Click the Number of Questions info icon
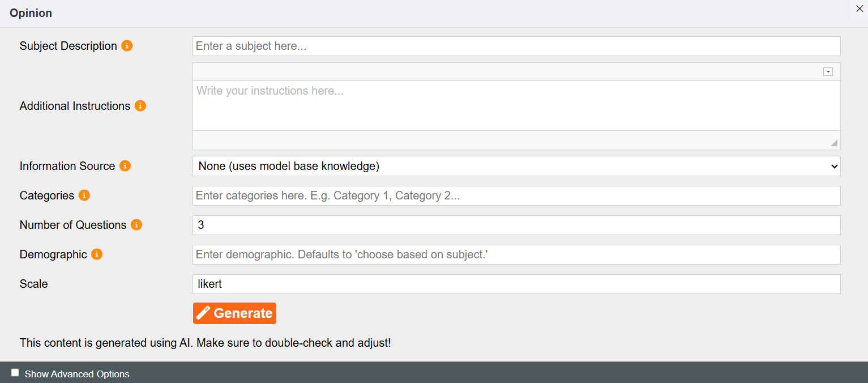868x383 pixels. [136, 225]
